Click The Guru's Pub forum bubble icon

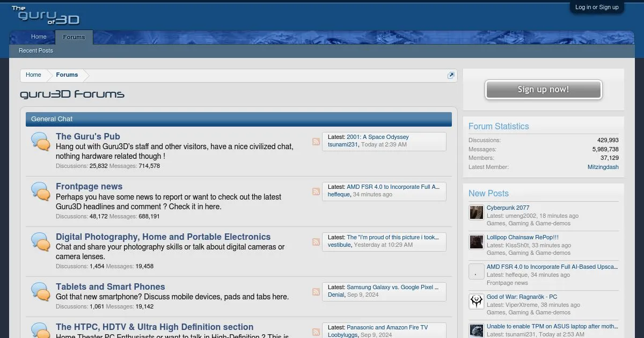coord(41,142)
